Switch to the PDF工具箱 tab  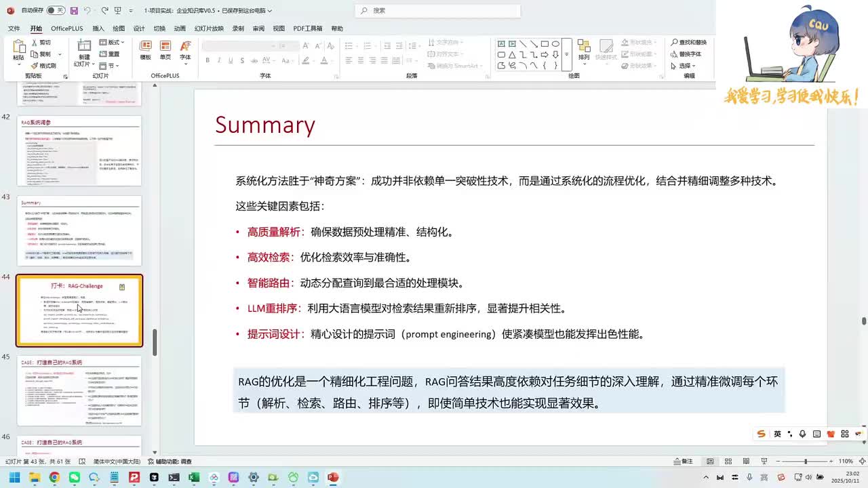308,28
